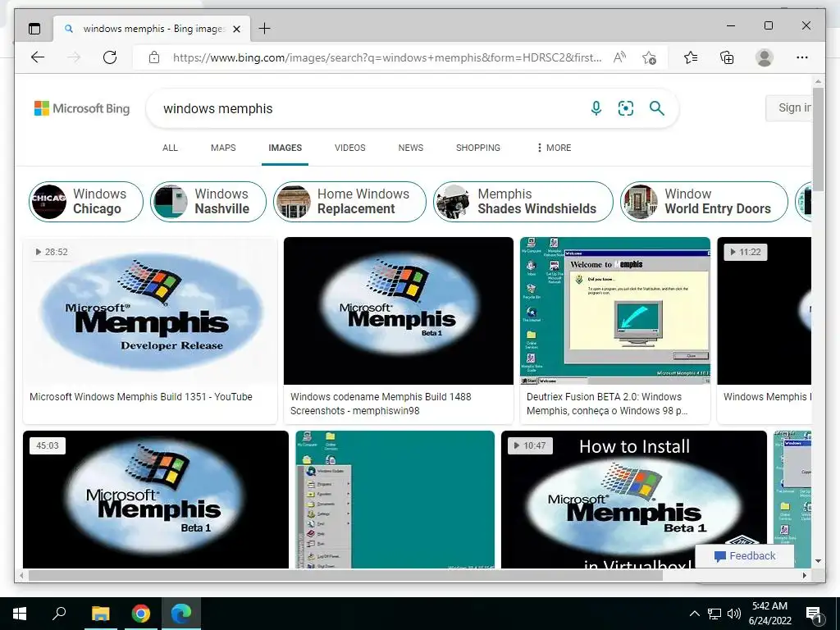Viewport: 840px width, 630px height.
Task: Open the notification center
Action: (813, 614)
